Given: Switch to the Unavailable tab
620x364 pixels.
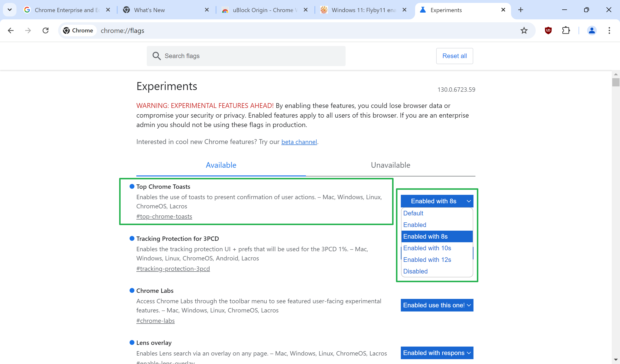Looking at the screenshot, I should pyautogui.click(x=390, y=165).
